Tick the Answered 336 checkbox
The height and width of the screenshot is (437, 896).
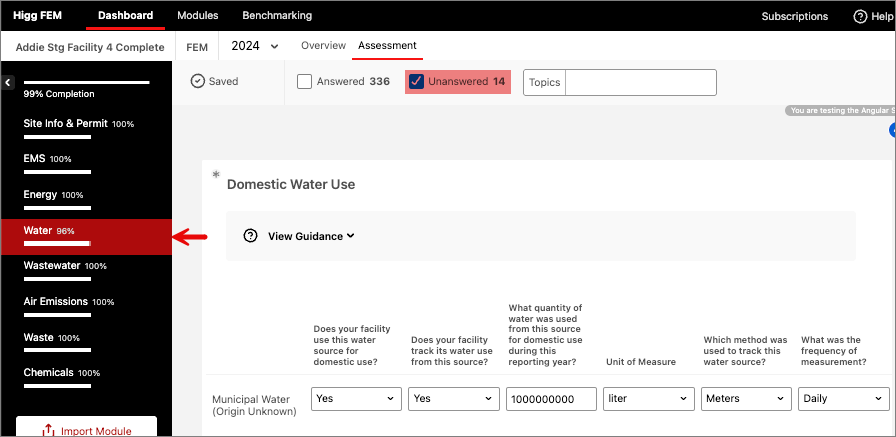click(304, 82)
